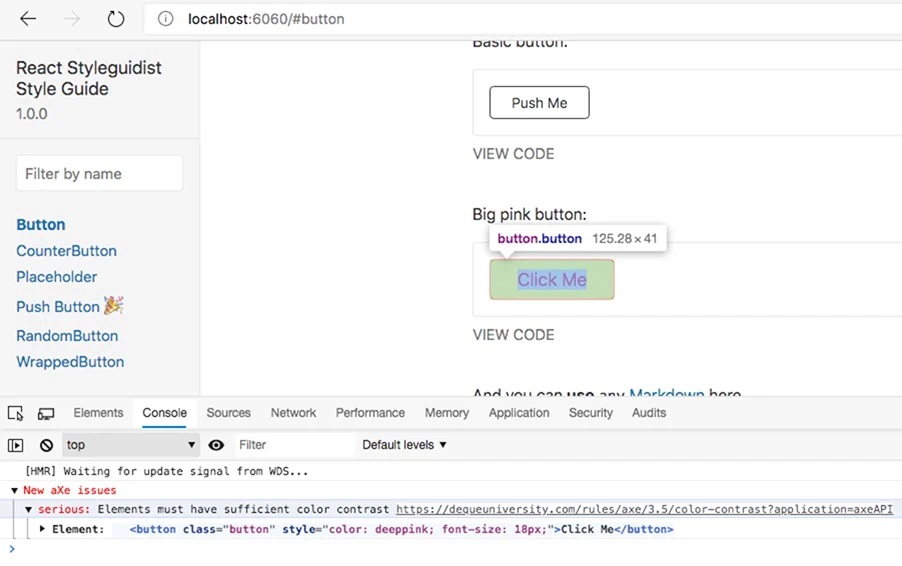
Task: Open the dequeuniversity color-contrast rule link
Action: (x=644, y=510)
